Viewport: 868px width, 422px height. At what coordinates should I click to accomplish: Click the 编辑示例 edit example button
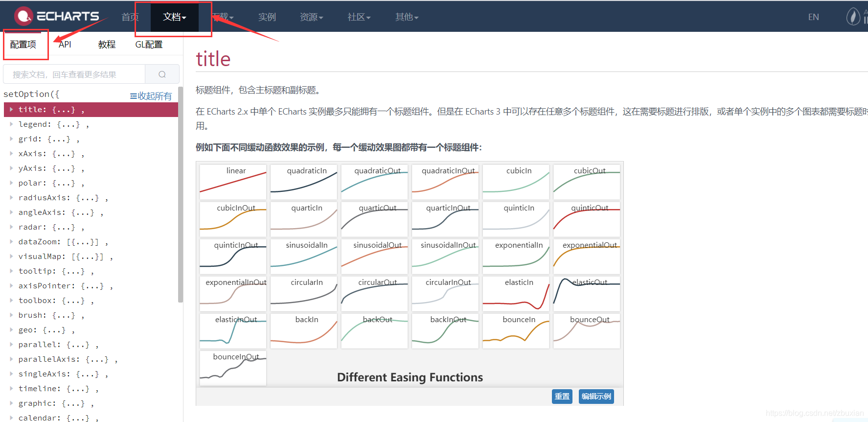tap(596, 397)
